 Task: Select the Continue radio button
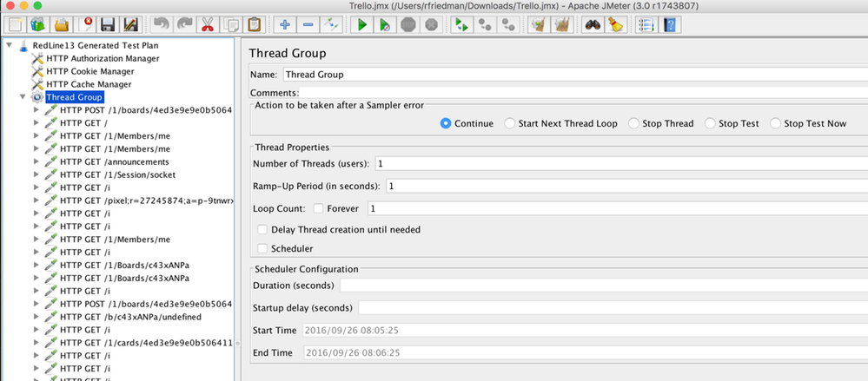(x=446, y=123)
